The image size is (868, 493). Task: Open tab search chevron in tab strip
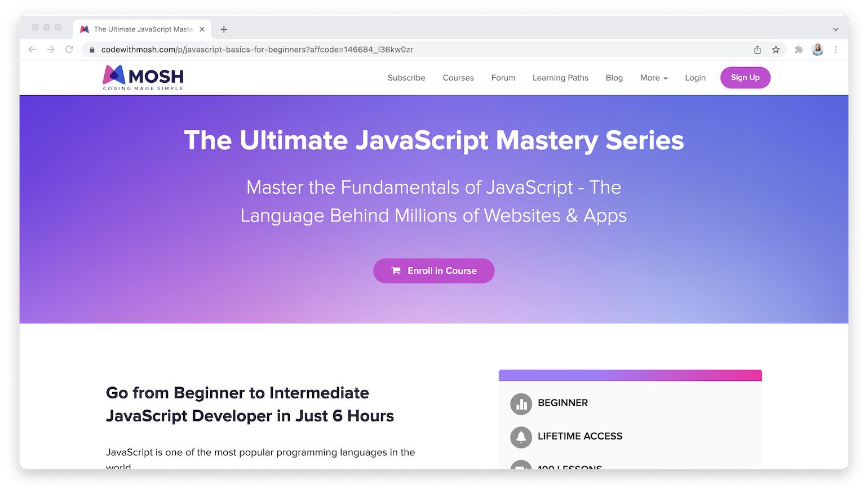coord(835,29)
